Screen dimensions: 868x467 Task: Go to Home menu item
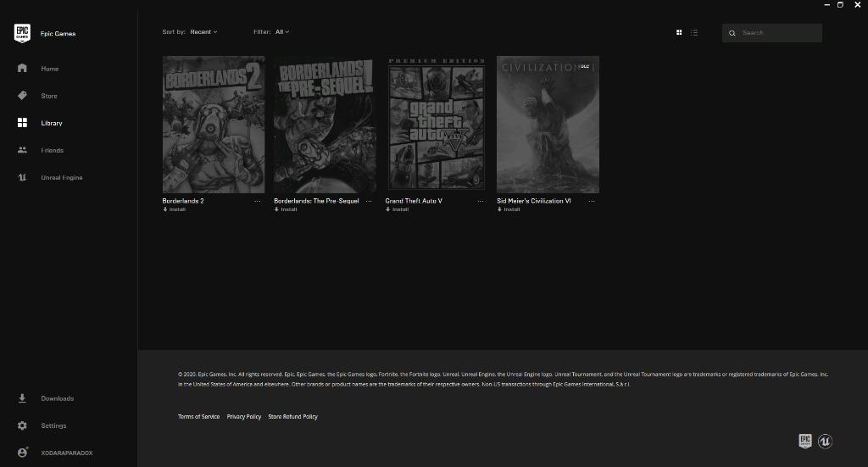(x=50, y=69)
